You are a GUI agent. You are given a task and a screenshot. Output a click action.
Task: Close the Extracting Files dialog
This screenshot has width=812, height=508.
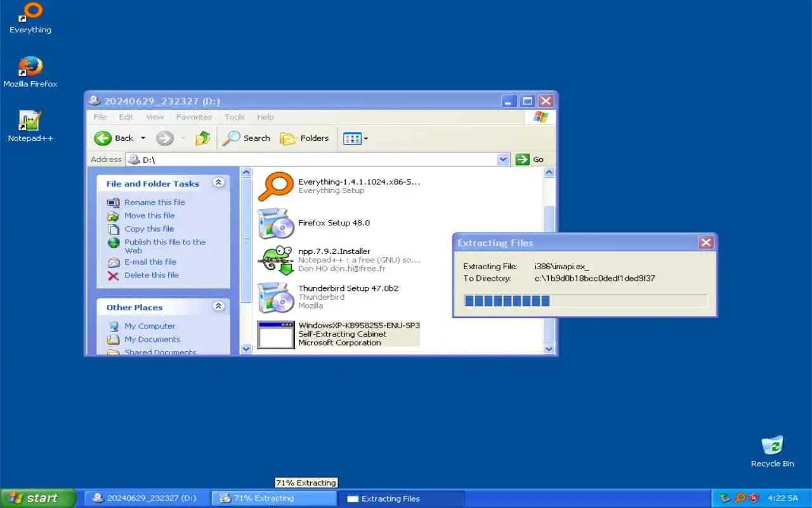click(705, 243)
